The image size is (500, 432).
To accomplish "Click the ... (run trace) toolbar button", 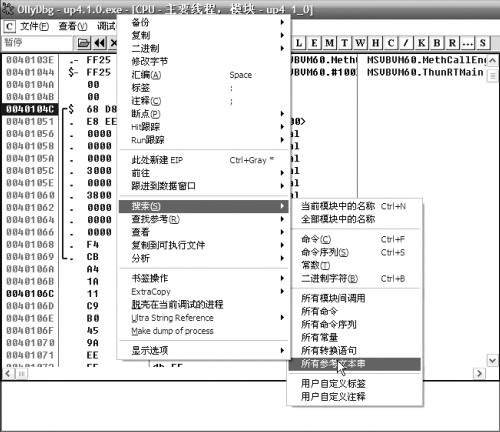I will pos(468,43).
